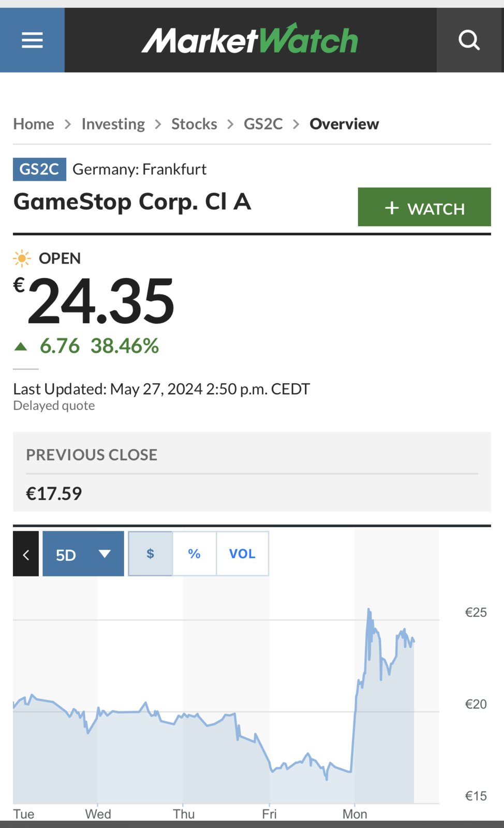
Task: Click the MarketWatch logo
Action: tap(250, 39)
